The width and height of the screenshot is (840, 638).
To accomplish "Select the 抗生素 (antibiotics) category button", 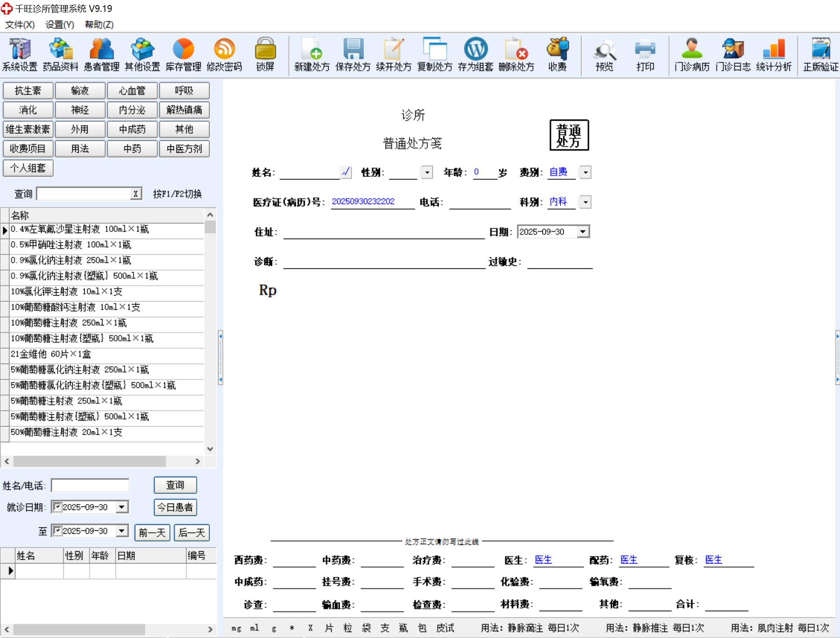I will click(28, 91).
